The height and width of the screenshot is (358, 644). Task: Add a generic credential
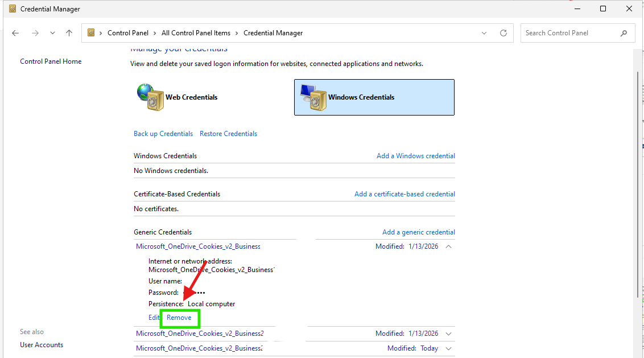click(419, 232)
